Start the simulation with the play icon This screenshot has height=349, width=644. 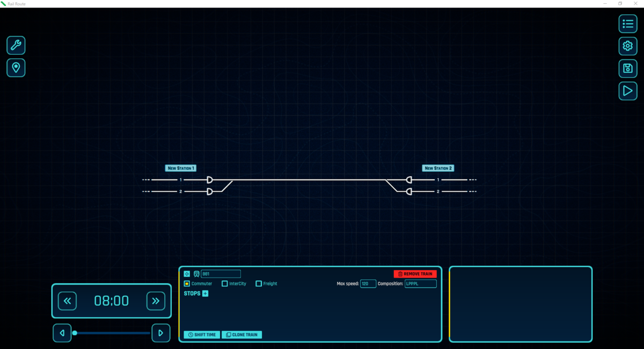coord(628,91)
